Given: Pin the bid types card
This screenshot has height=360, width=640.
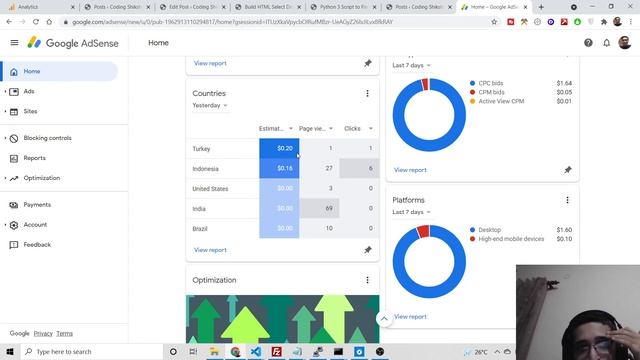Looking at the screenshot, I should coord(568,170).
